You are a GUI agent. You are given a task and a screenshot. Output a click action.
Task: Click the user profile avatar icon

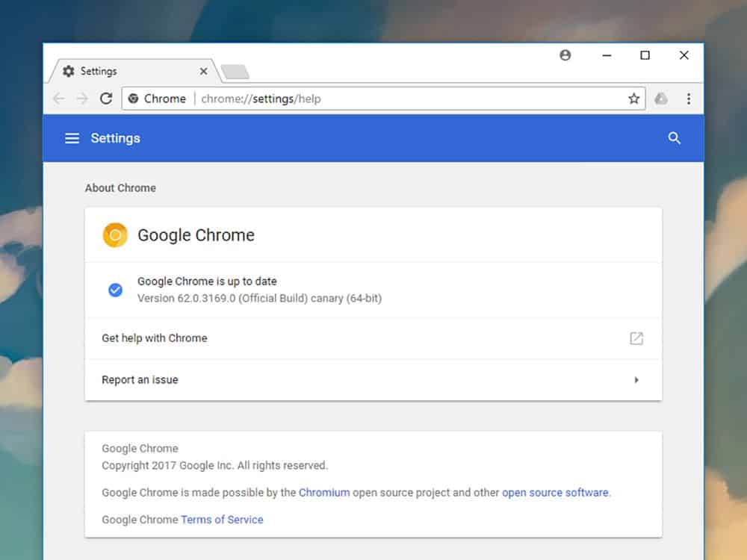[565, 55]
